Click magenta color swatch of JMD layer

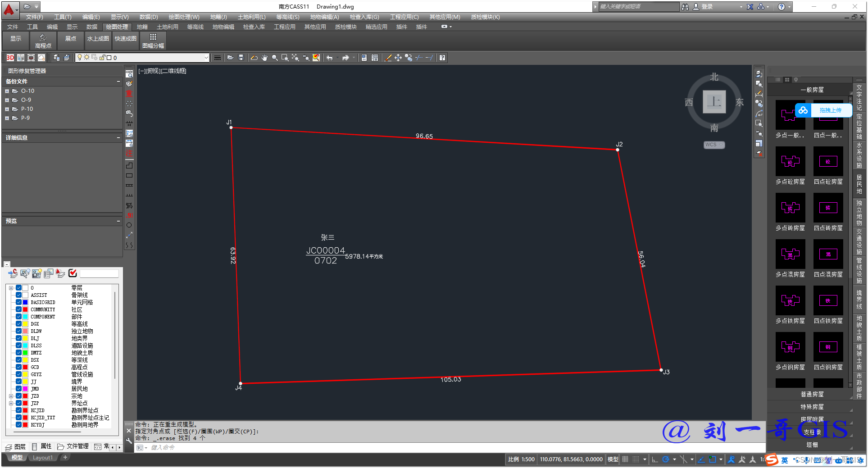pyautogui.click(x=26, y=389)
